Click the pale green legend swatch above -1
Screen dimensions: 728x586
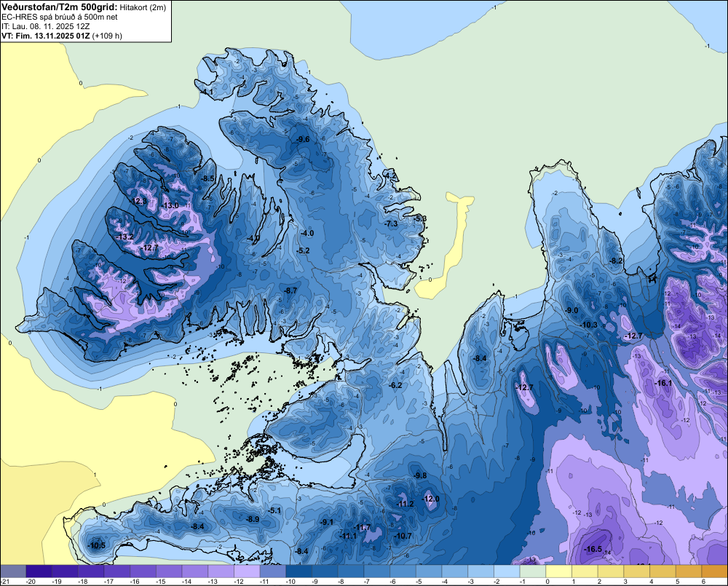point(533,571)
